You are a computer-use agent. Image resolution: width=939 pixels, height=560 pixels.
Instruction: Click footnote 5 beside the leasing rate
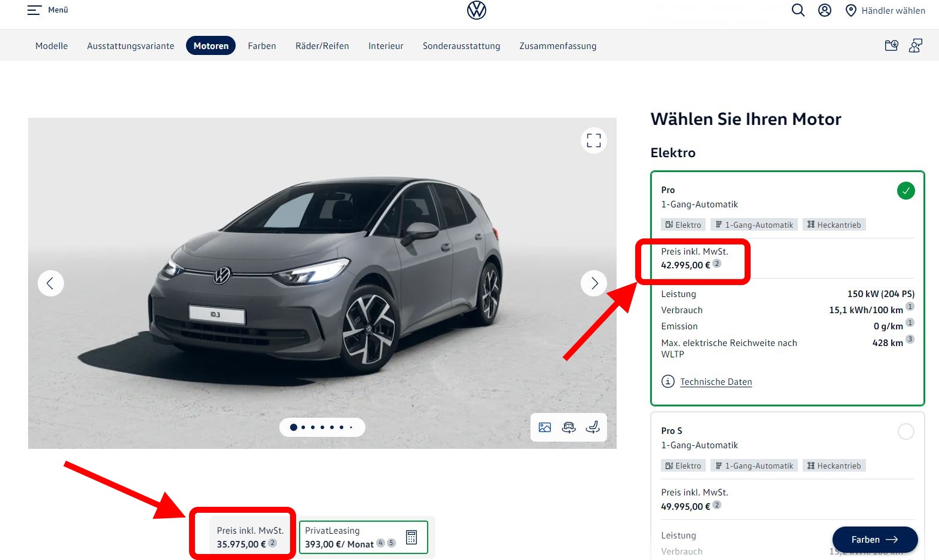point(391,543)
